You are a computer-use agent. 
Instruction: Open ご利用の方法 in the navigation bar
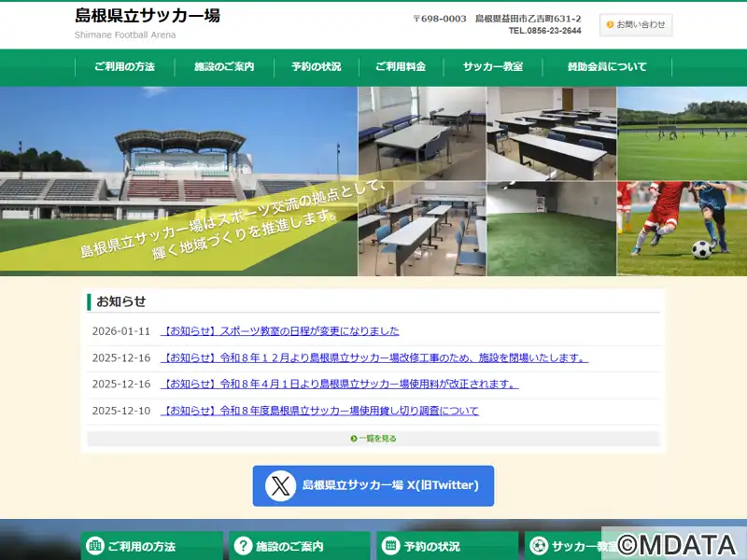124,67
